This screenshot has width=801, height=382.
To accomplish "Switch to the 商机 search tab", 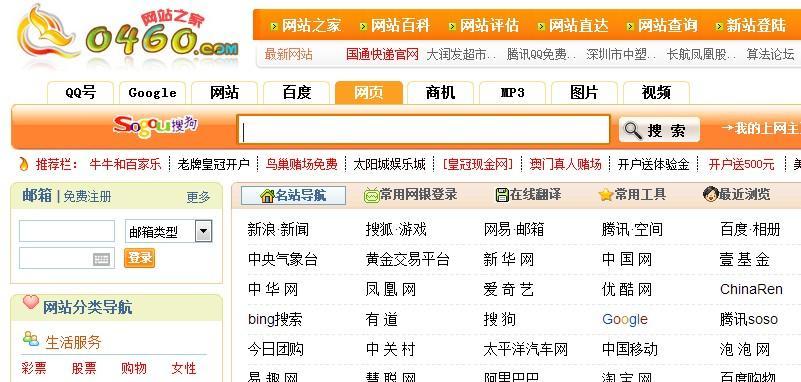I will [440, 93].
